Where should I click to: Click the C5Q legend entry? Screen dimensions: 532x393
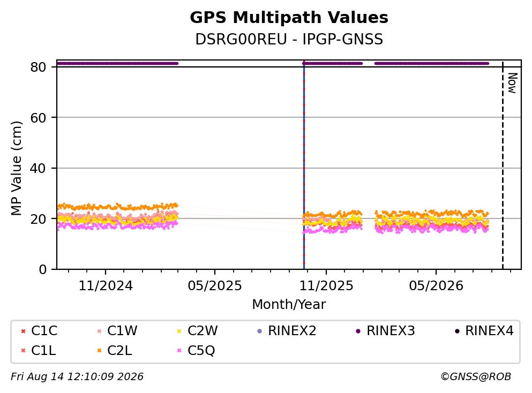(x=196, y=350)
